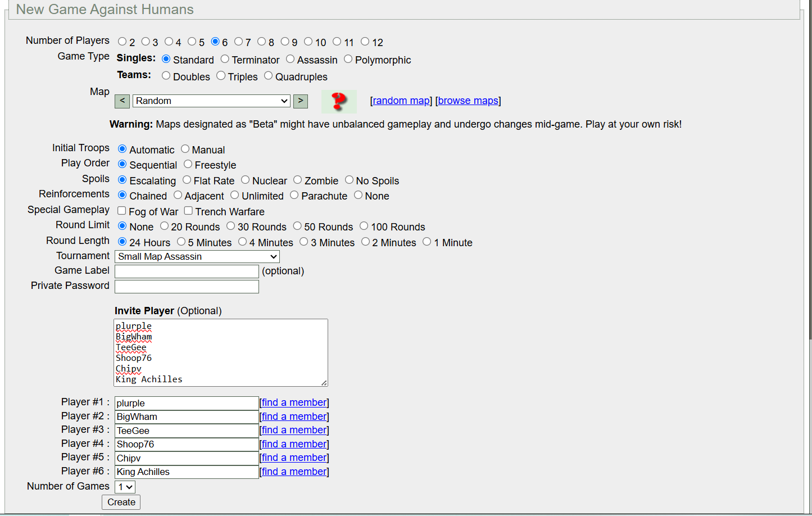Choose Nuclear spoils

245,180
